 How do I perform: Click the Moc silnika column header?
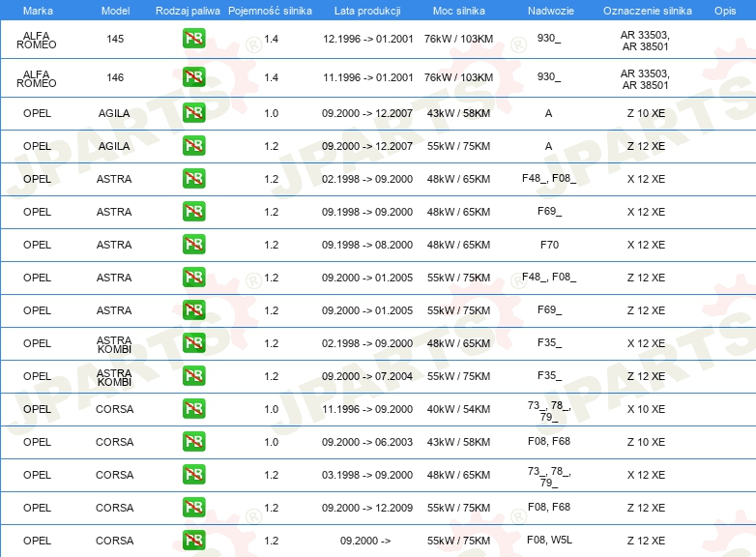coord(459,11)
